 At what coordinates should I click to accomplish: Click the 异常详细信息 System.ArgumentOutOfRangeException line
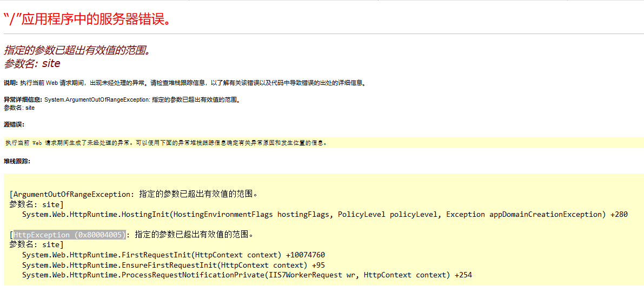click(122, 100)
